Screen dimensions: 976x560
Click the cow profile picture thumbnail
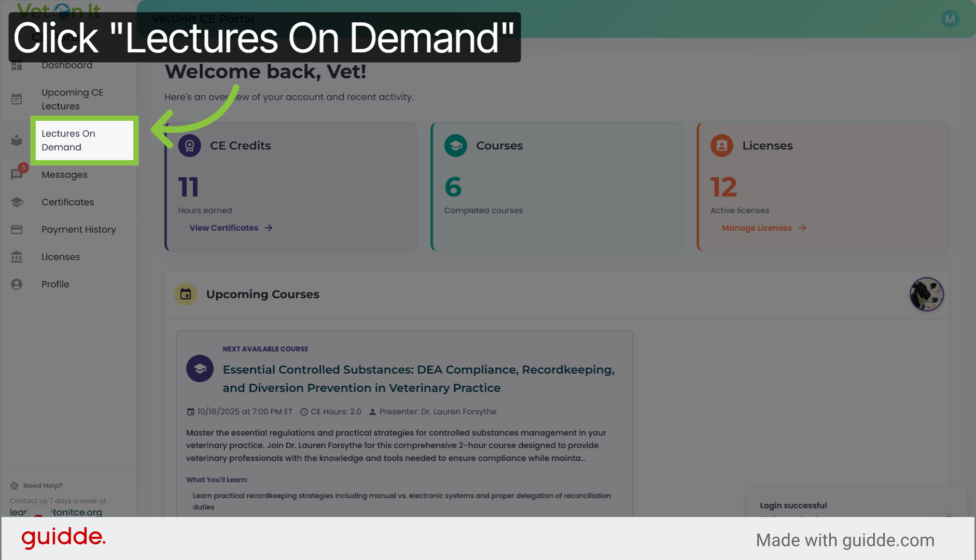click(x=926, y=295)
